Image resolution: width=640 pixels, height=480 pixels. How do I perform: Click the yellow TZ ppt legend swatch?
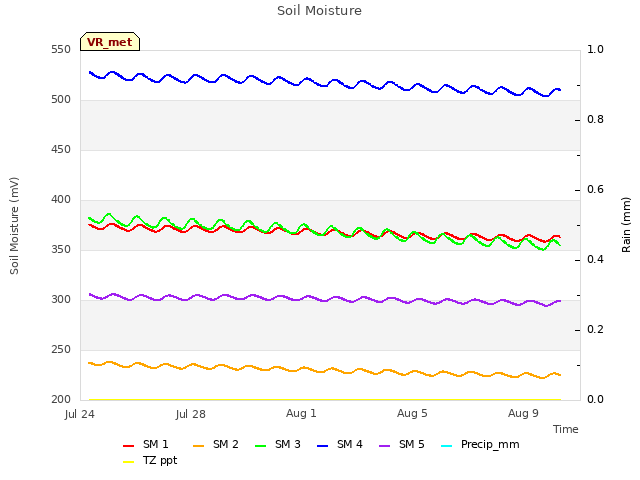129,462
